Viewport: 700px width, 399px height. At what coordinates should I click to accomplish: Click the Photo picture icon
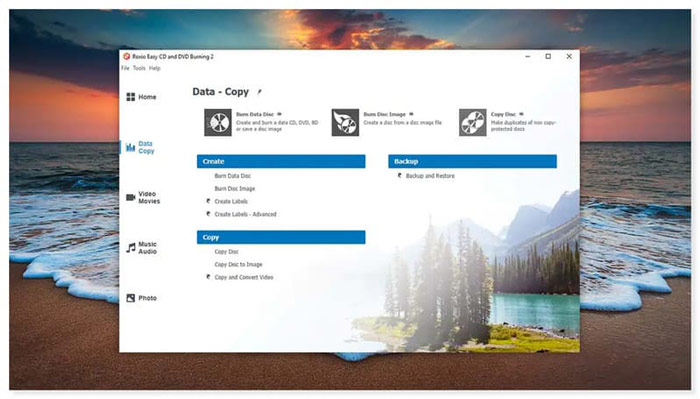tap(130, 298)
